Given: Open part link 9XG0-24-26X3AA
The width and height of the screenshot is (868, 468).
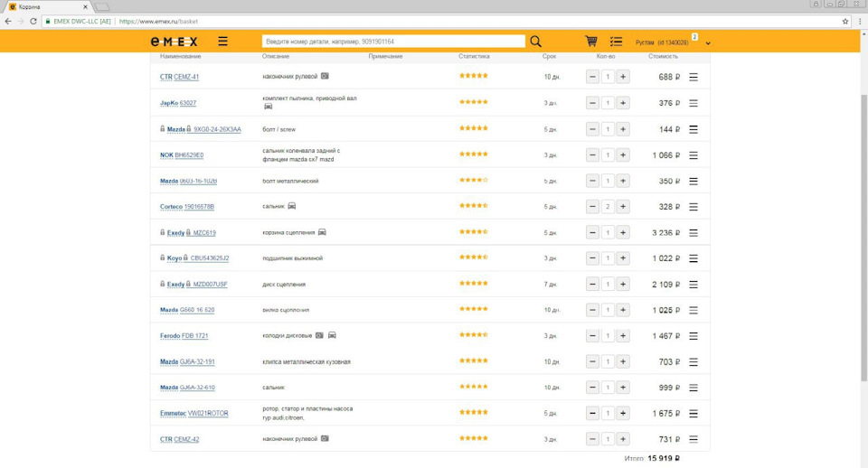Looking at the screenshot, I should pyautogui.click(x=217, y=129).
